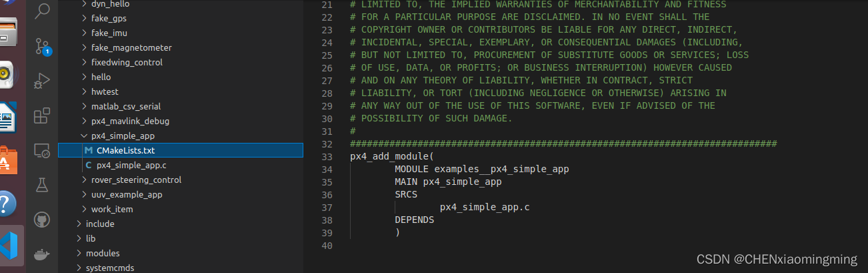This screenshot has height=273, width=868.
Task: Click comment starting ANY WAY OUT OF
Action: (533, 106)
